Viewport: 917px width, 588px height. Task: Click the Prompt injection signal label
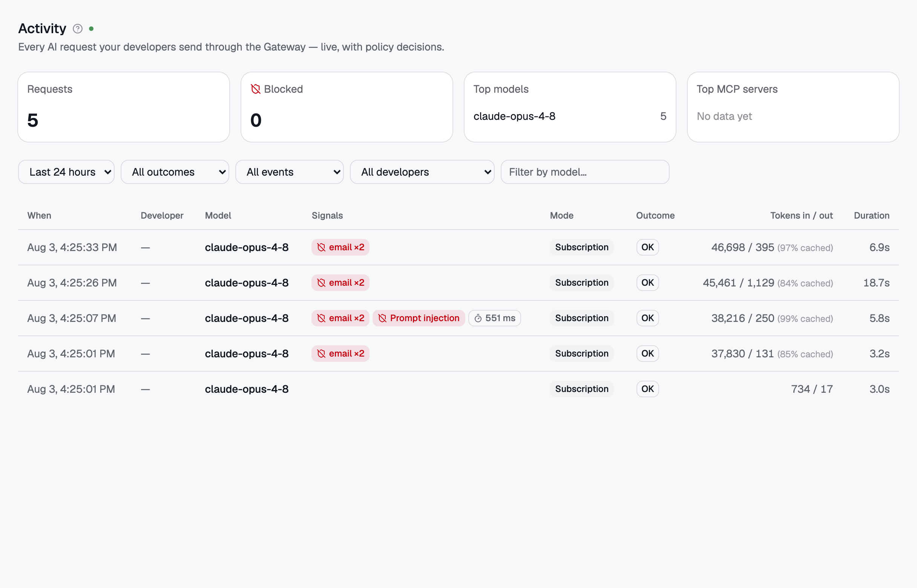(x=425, y=318)
